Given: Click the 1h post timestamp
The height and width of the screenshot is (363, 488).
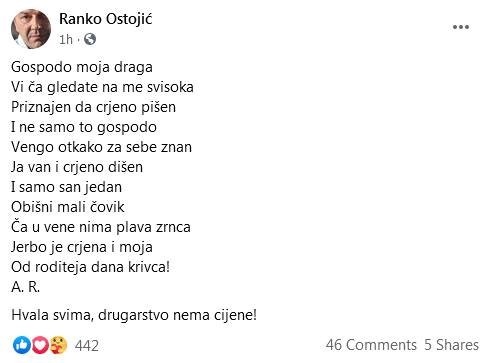Looking at the screenshot, I should [66, 40].
